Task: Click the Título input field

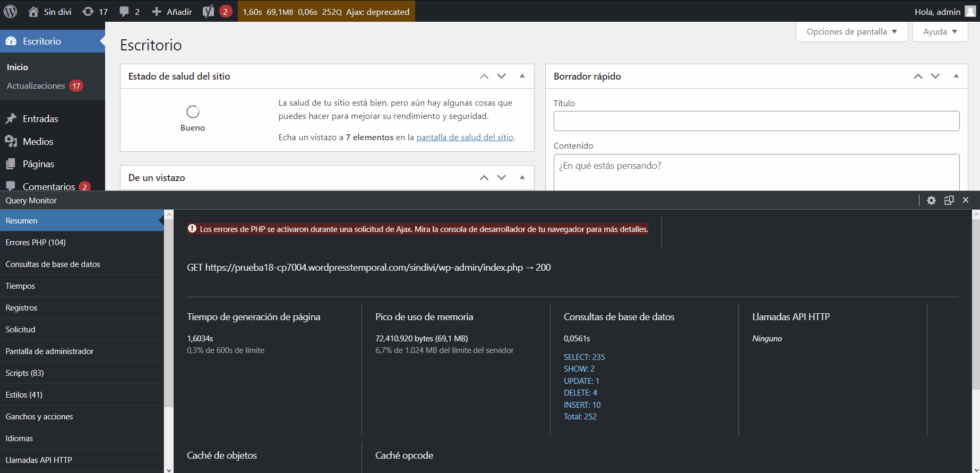Action: point(756,121)
